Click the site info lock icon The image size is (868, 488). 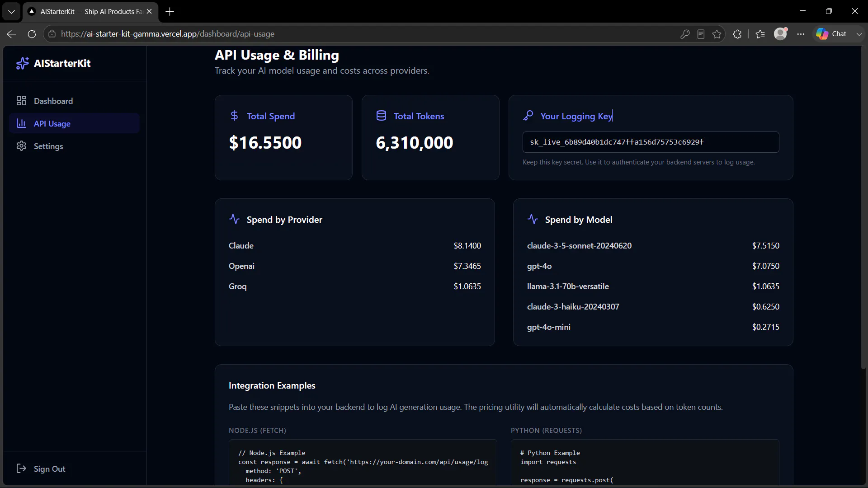pos(52,34)
